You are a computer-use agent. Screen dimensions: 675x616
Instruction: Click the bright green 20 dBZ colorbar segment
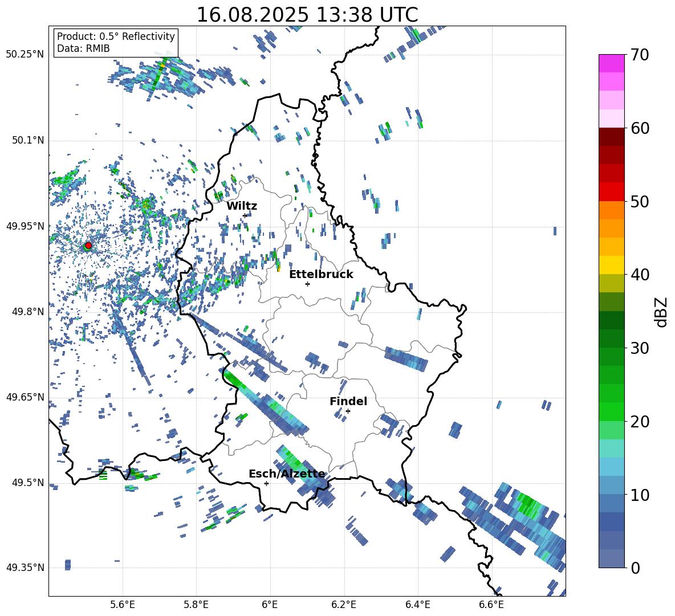[x=611, y=411]
